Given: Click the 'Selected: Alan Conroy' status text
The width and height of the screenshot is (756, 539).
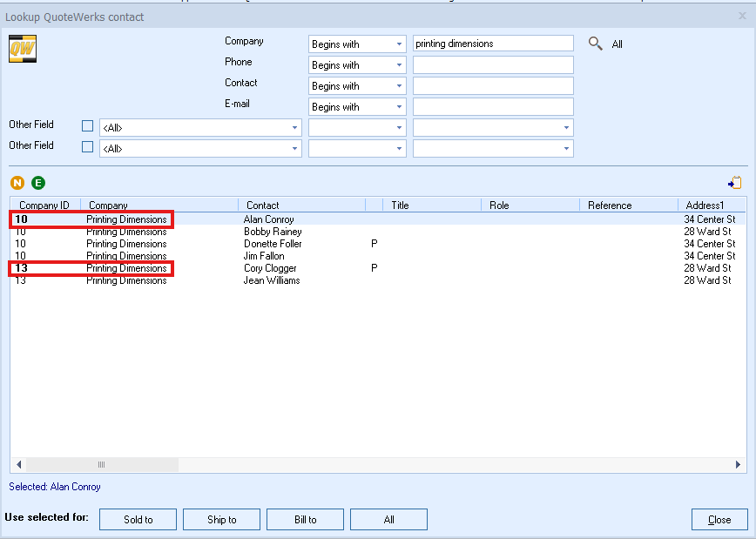Looking at the screenshot, I should pos(55,487).
